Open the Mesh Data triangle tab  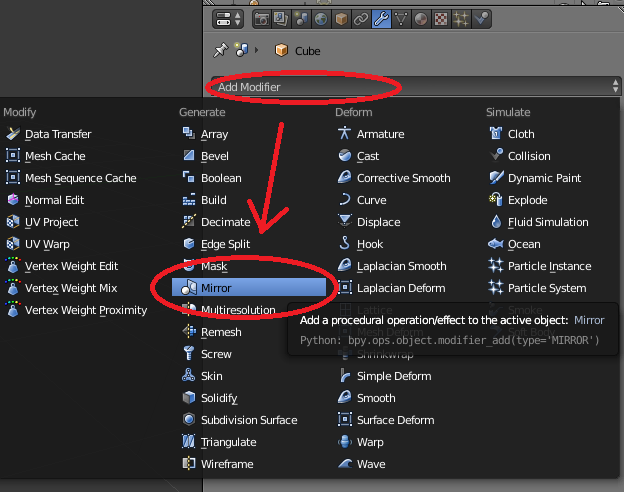coord(401,19)
